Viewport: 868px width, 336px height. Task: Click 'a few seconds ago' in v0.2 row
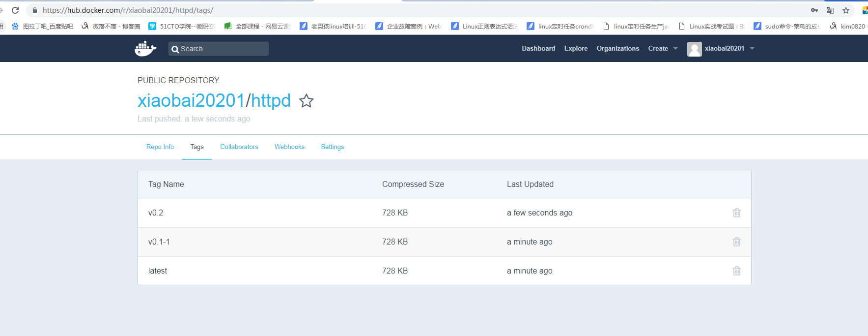[x=539, y=213]
